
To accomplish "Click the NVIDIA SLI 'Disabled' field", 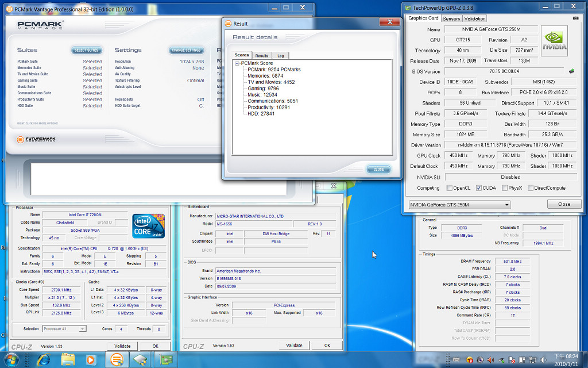I will tap(510, 177).
